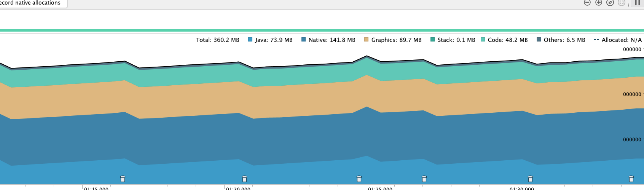
Task: Click the Native memory legend swatch
Action: tap(303, 40)
